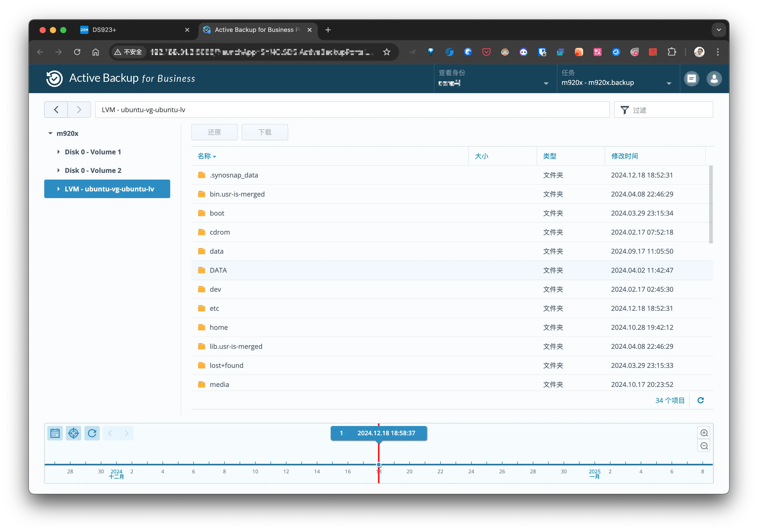This screenshot has width=758, height=532.
Task: Expand the Disk 0 - Volume 2 tree node
Action: point(58,170)
